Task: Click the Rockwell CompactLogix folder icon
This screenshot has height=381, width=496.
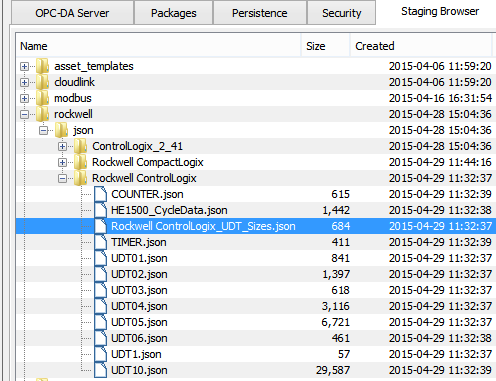Action: (81, 162)
